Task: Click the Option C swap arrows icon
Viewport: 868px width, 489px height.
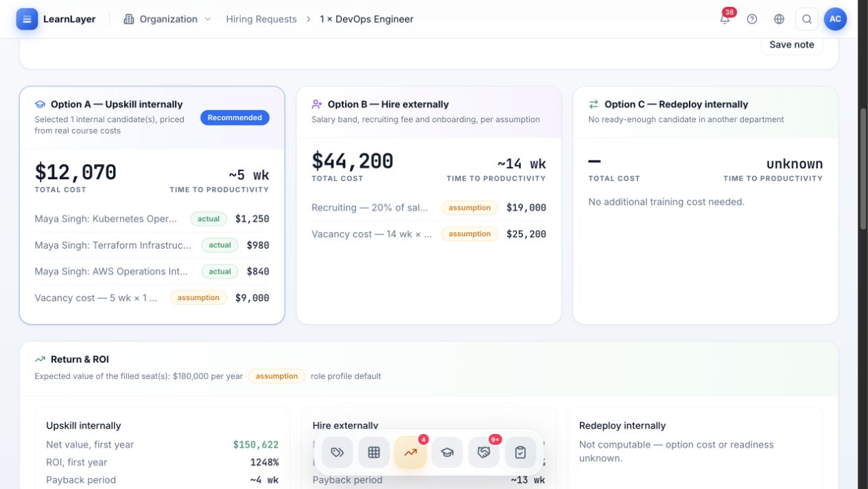Action: pyautogui.click(x=594, y=104)
